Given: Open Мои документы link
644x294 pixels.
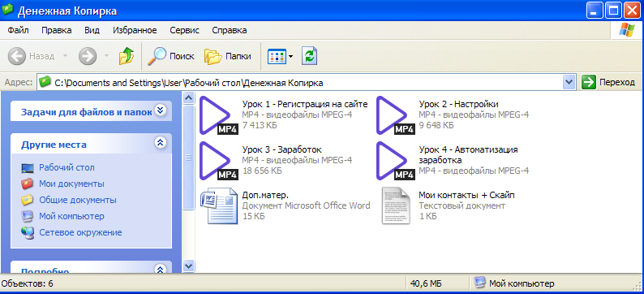Looking at the screenshot, I should point(71,184).
